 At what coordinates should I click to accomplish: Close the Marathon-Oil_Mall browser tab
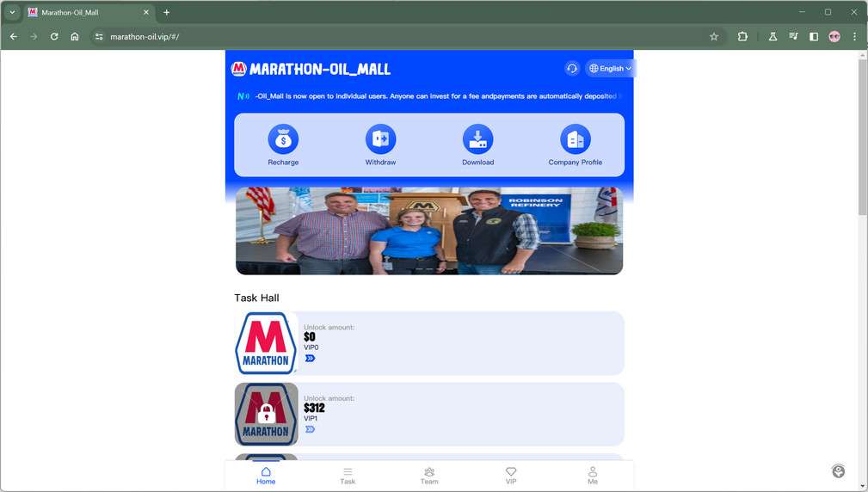tap(146, 12)
